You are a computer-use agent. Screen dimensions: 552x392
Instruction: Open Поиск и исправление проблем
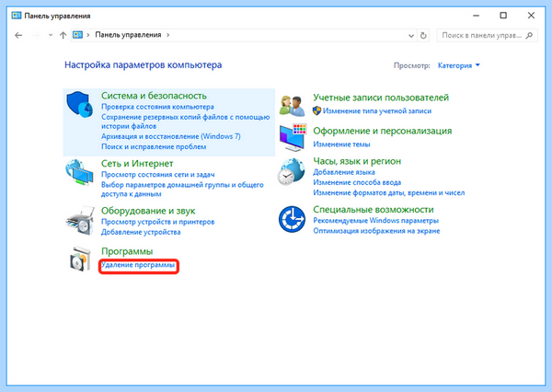(x=154, y=146)
